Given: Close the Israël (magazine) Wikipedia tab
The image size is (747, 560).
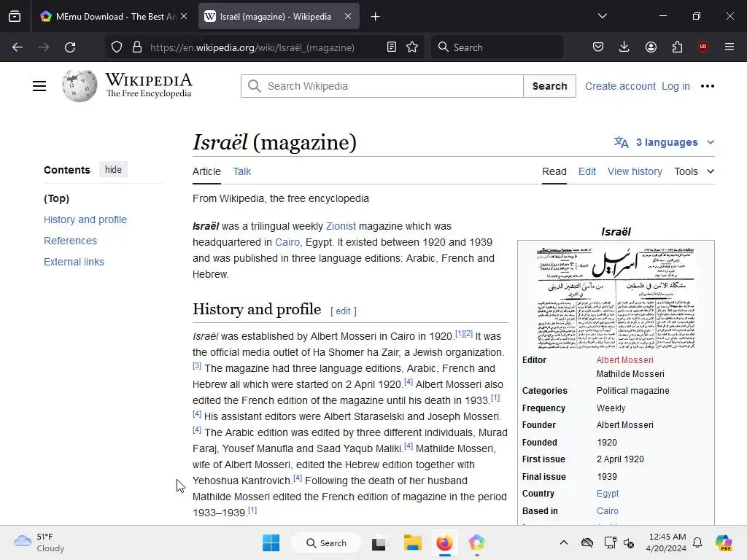Looking at the screenshot, I should click(x=348, y=16).
